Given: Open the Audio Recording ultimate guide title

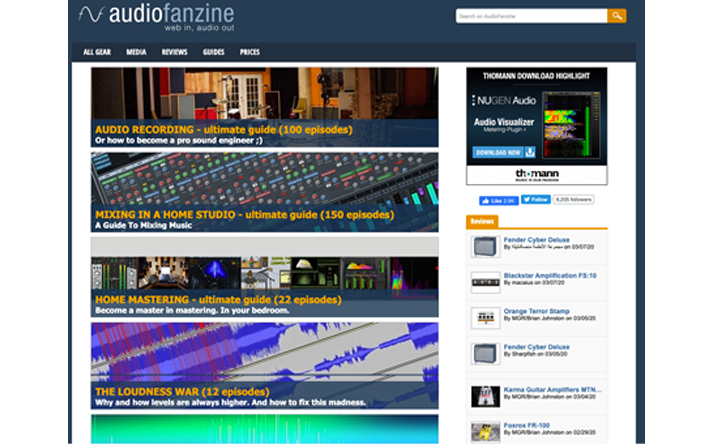Looking at the screenshot, I should click(223, 130).
